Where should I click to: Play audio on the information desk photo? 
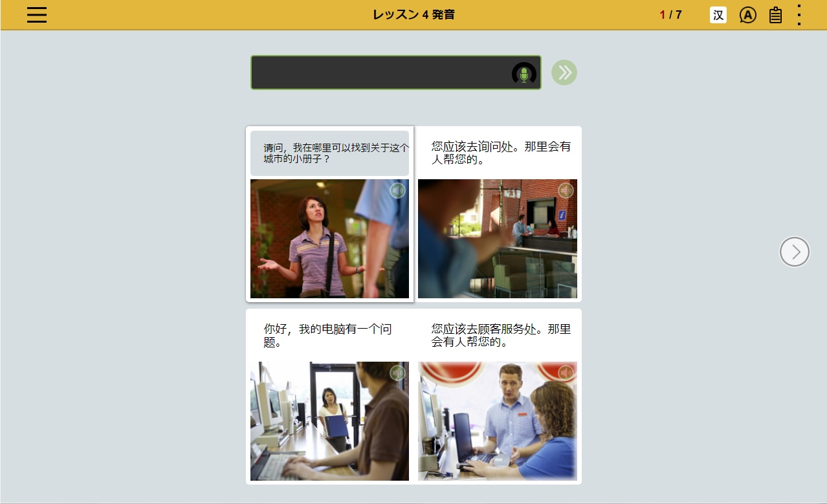point(566,190)
